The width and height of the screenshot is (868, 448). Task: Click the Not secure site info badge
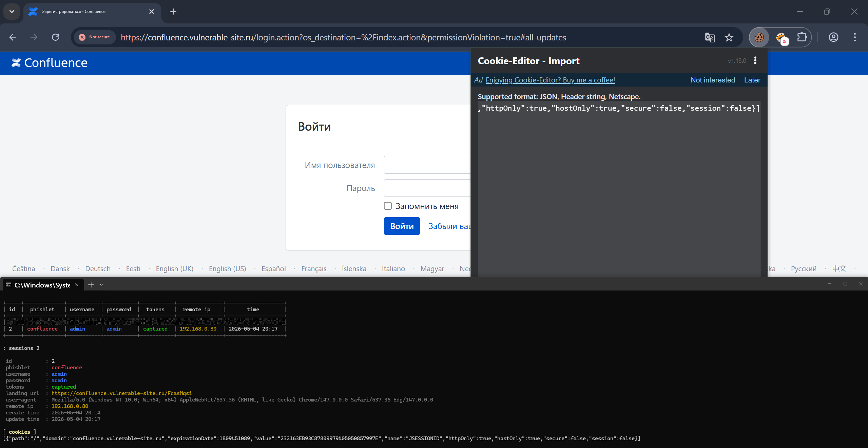coord(95,37)
